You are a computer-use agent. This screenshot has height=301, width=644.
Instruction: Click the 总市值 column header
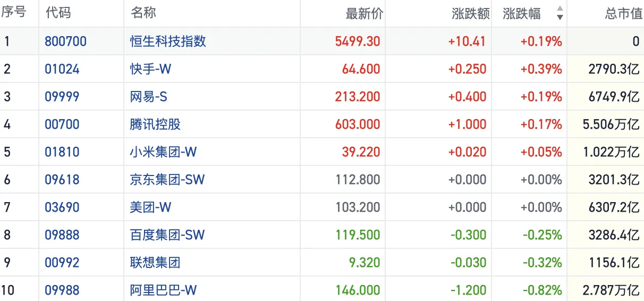(x=623, y=13)
